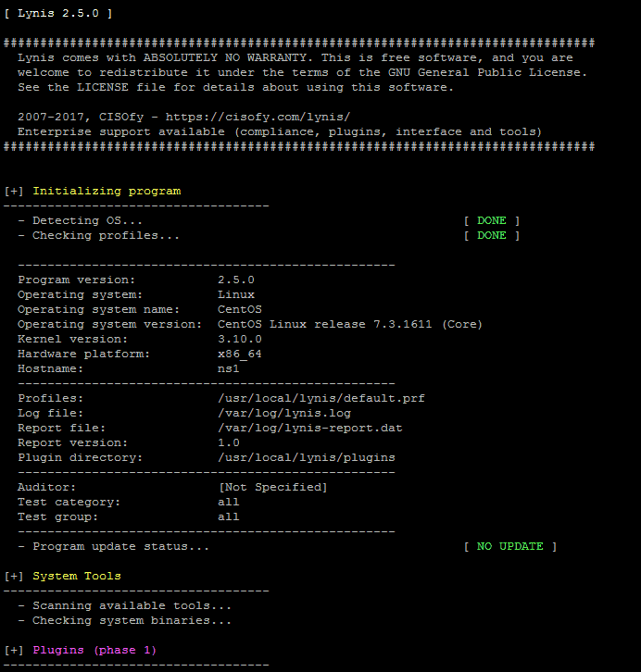Click the hostname value ns1
Screen dimensions: 641x672
pyautogui.click(x=228, y=368)
